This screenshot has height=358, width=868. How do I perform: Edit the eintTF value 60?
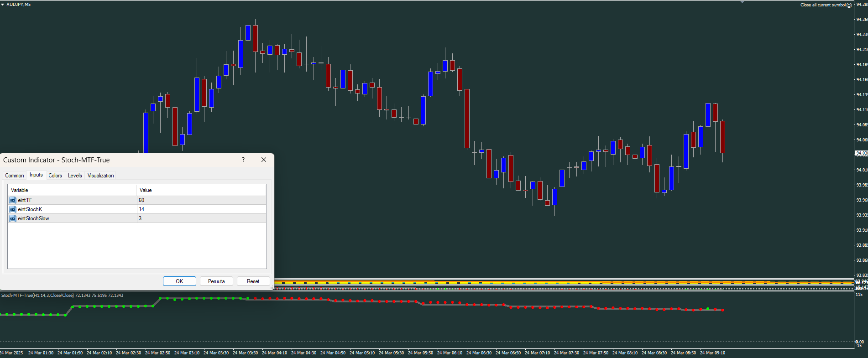201,200
